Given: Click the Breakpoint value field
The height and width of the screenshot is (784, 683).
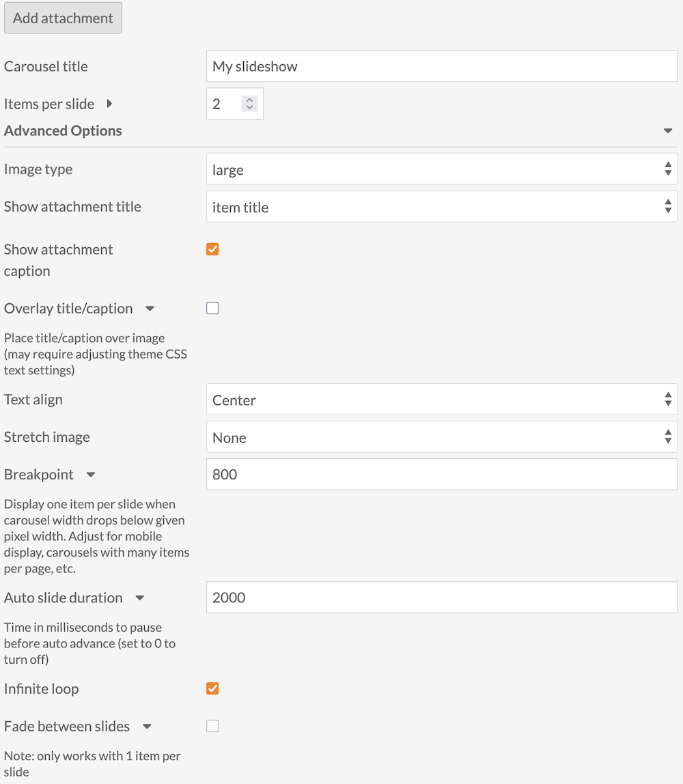Looking at the screenshot, I should pos(442,474).
